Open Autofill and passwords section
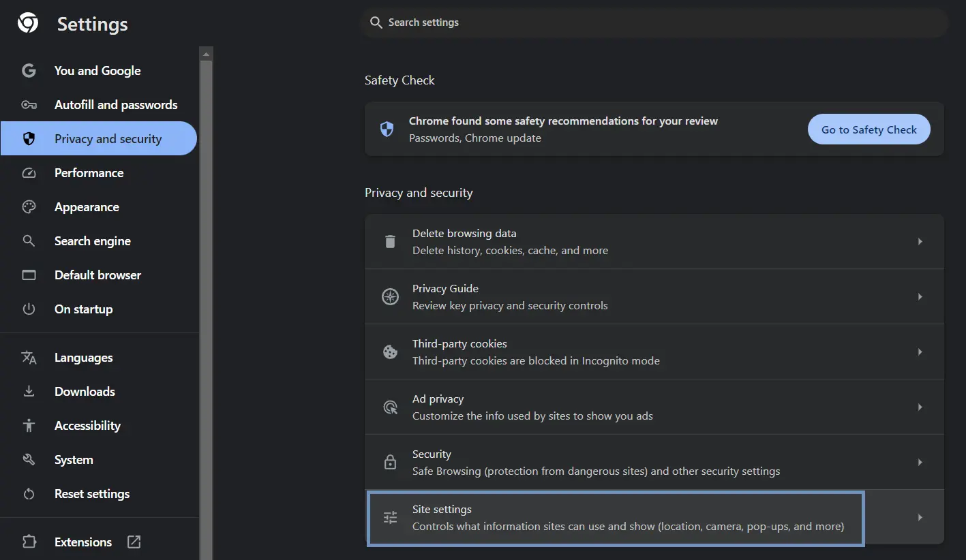966x560 pixels. pyautogui.click(x=116, y=105)
